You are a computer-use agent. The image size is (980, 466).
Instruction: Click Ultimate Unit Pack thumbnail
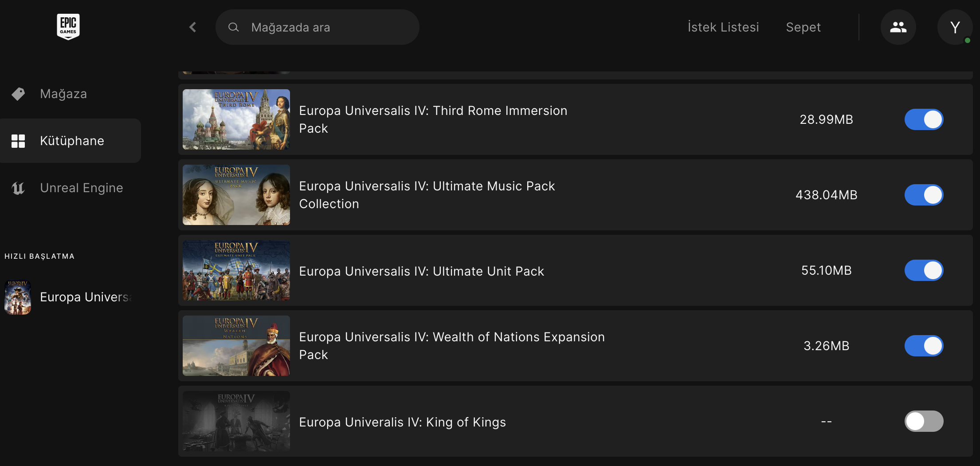[x=236, y=270]
